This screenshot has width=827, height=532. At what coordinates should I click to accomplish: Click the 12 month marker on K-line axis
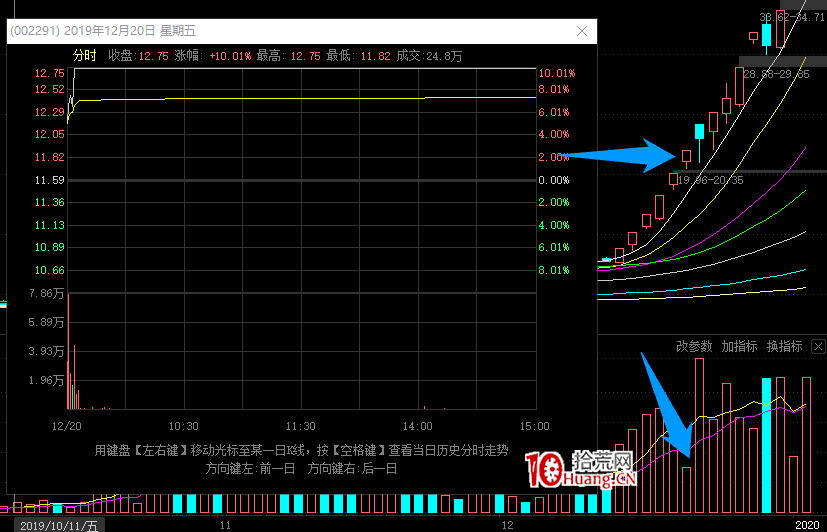coord(507,525)
